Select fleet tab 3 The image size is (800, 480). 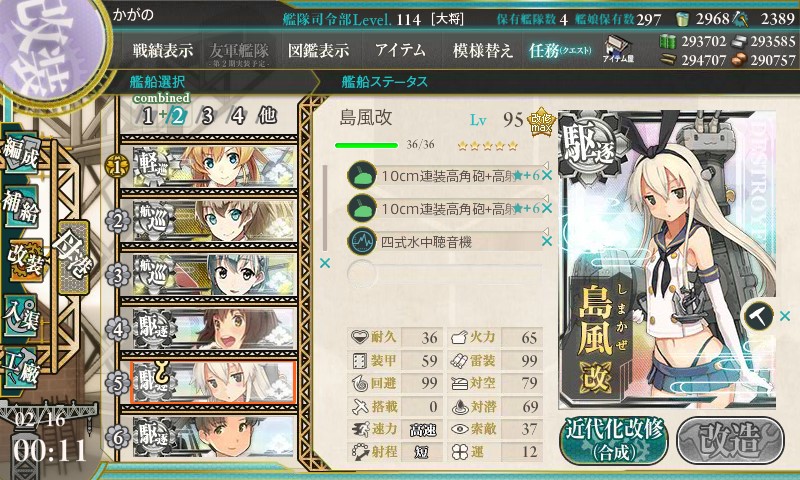(x=207, y=116)
